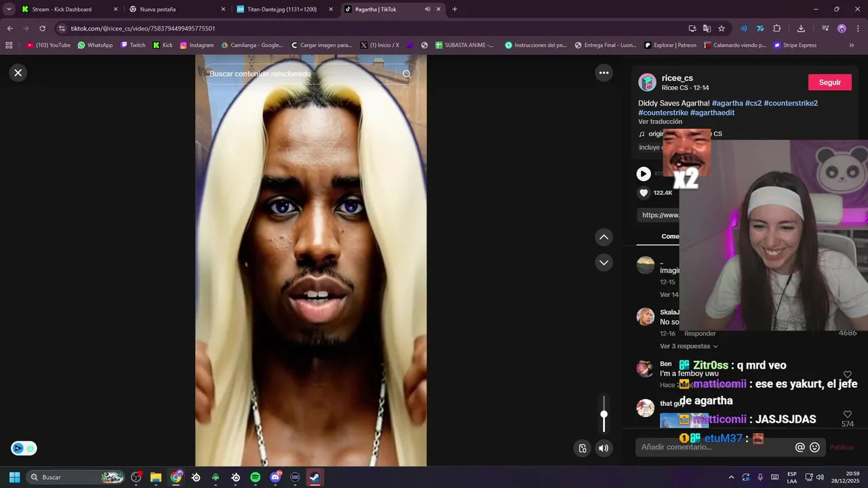Screen dimensions: 868x488
Task: Show more bookmarks chevron
Action: 852,45
